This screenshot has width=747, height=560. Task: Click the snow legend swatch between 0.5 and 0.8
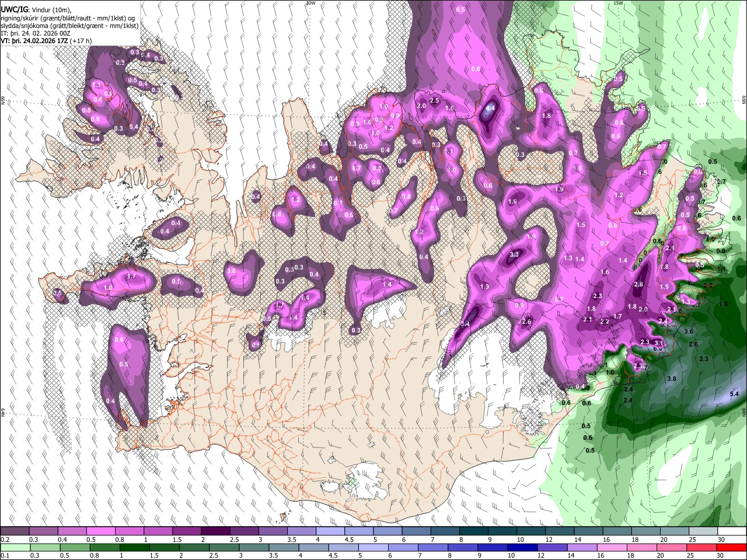[x=100, y=531]
